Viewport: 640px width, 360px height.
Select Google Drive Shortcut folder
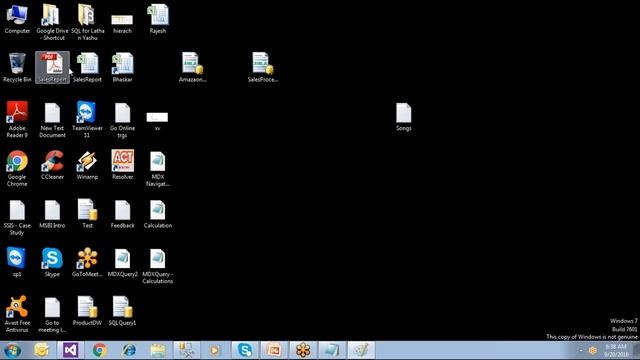pos(52,22)
